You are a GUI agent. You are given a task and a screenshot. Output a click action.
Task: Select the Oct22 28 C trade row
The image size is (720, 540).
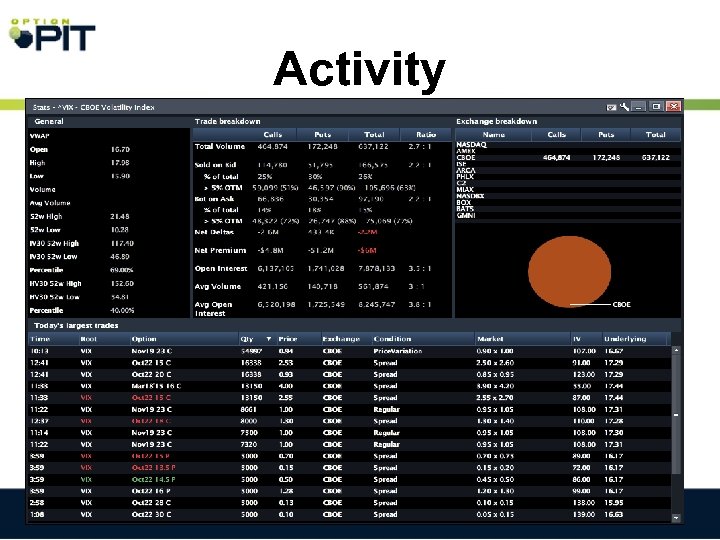349,503
